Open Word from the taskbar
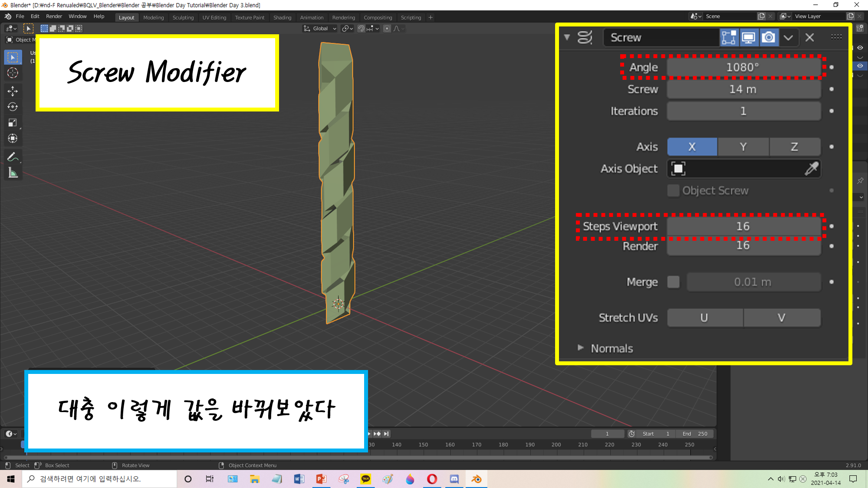Viewport: 868px width, 488px height. (x=299, y=479)
